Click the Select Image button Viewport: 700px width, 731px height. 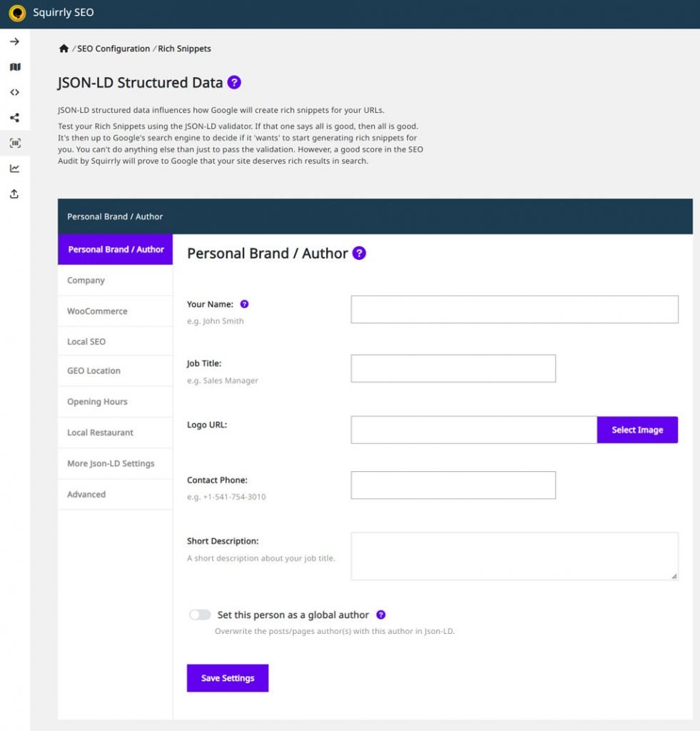click(x=637, y=430)
